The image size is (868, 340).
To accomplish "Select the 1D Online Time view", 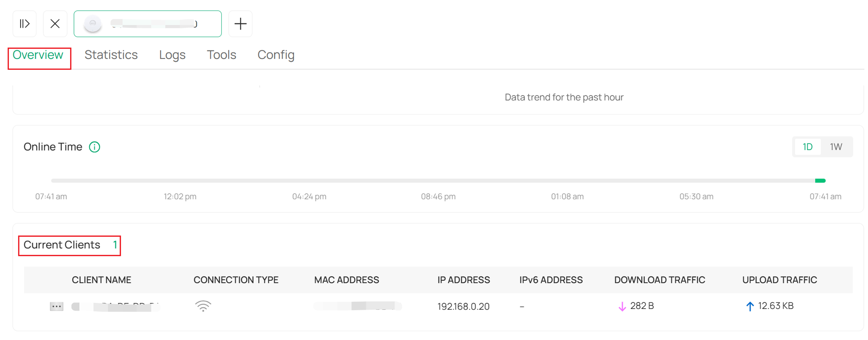I will coord(808,147).
